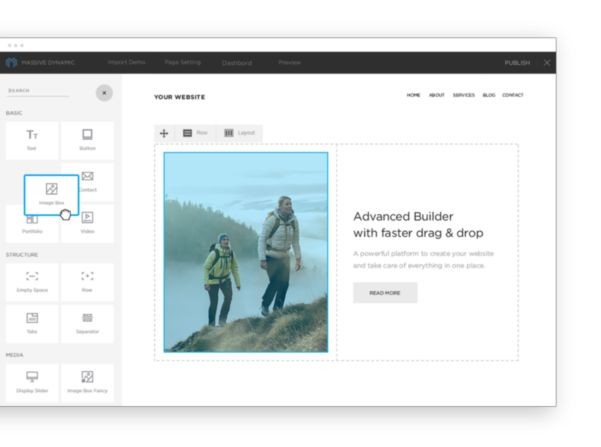This screenshot has height=447, width=601.
Task: Pick the Image Box Fancy element
Action: 87,381
